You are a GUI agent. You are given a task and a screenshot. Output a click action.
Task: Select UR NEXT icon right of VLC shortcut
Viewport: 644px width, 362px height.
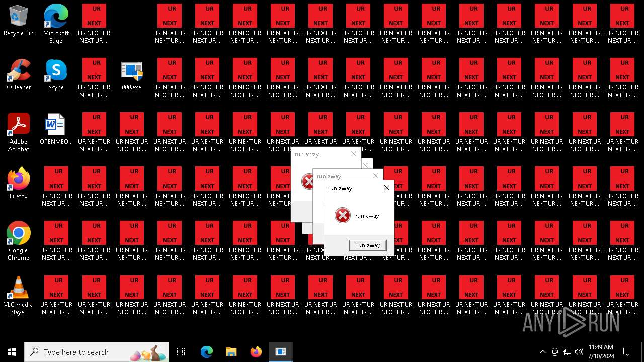tap(56, 296)
